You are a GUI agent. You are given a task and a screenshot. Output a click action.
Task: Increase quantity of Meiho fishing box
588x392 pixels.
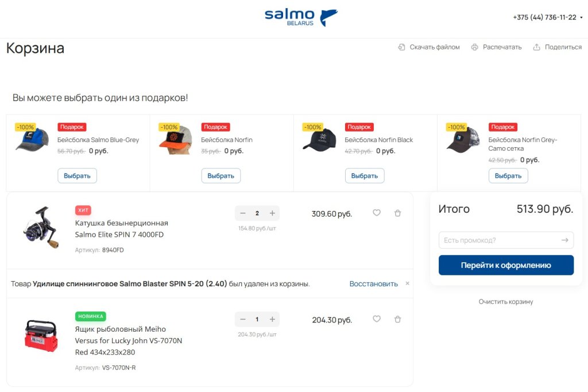click(272, 320)
